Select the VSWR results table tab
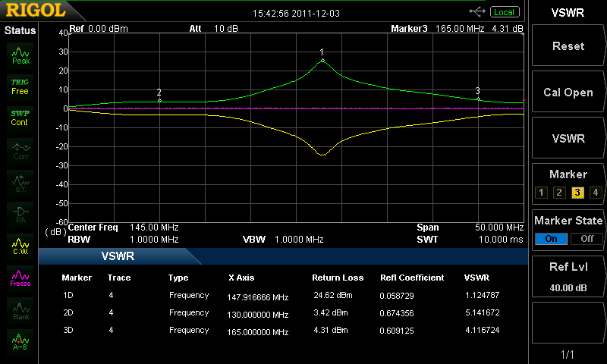 pos(118,256)
